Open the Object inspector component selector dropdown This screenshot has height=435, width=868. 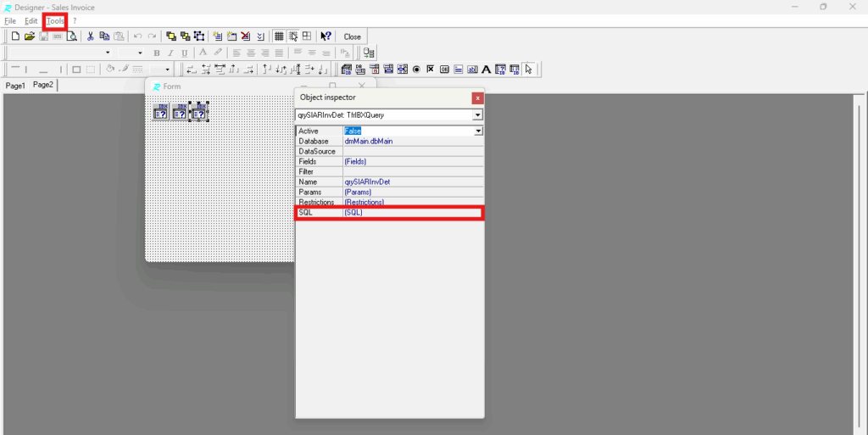point(477,115)
